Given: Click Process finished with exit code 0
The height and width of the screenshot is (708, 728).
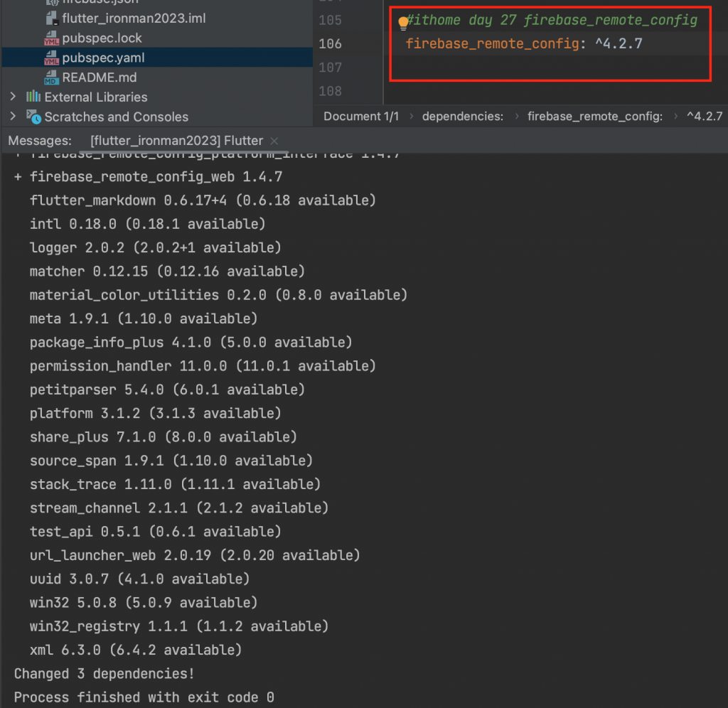Looking at the screenshot, I should pyautogui.click(x=144, y=697).
